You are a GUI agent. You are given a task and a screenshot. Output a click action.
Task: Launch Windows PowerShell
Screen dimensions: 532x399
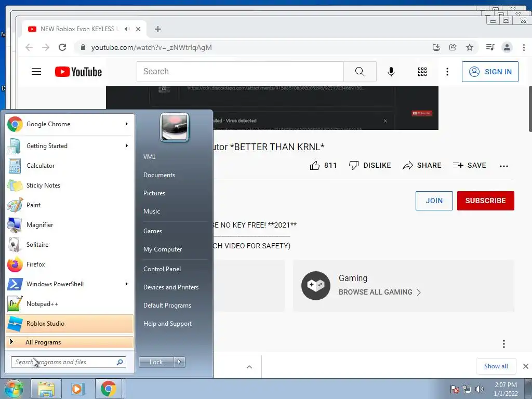(x=70, y=284)
